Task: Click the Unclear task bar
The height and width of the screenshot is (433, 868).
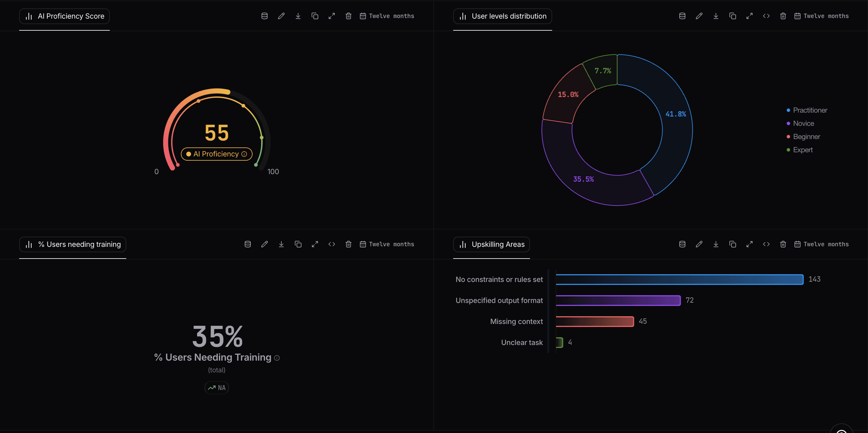Action: (x=559, y=343)
